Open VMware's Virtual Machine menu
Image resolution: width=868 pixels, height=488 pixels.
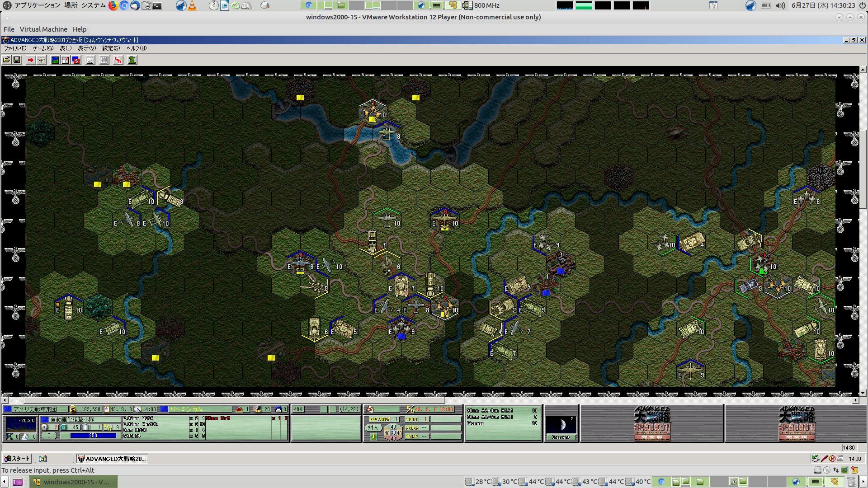(x=43, y=29)
